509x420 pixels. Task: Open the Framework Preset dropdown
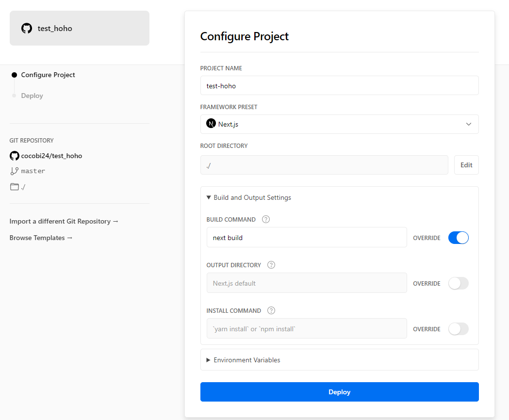pos(339,124)
